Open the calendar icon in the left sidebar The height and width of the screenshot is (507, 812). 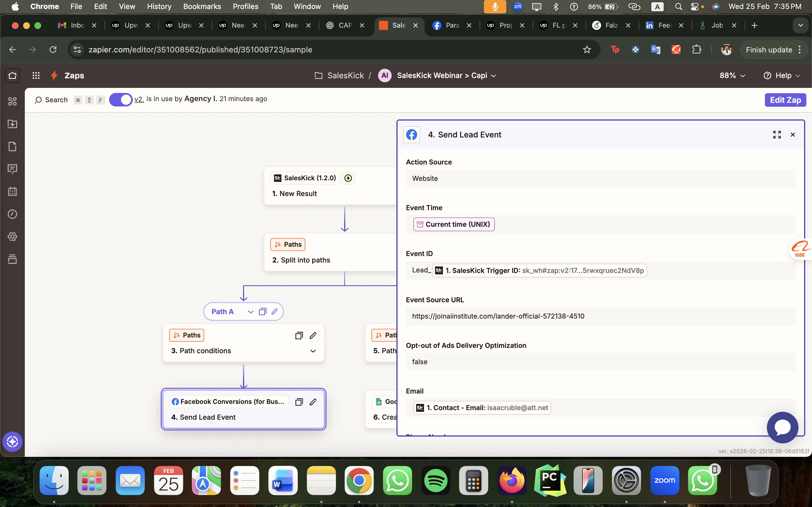[x=12, y=192]
